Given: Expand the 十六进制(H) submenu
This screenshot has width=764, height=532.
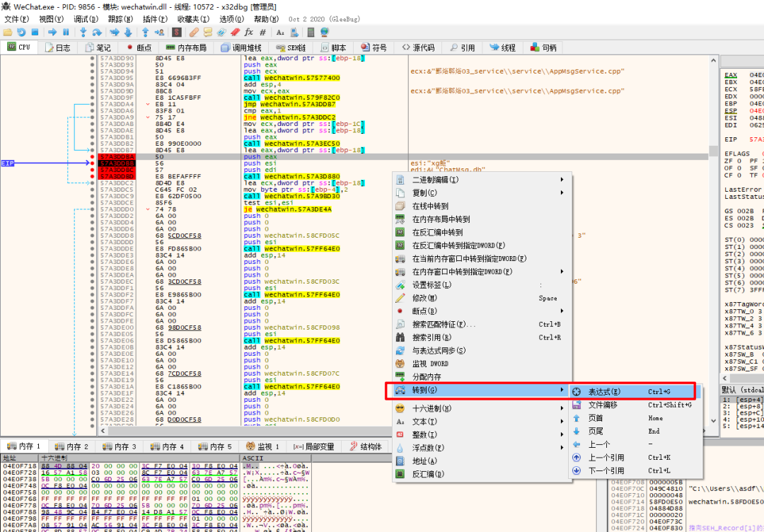Looking at the screenshot, I should point(482,409).
